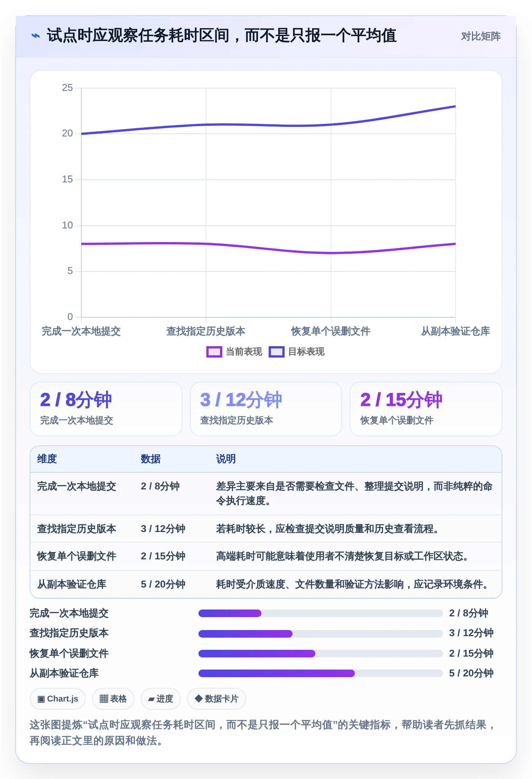Toggle the 当前表现 legend swatch
This screenshot has width=532, height=779.
(214, 352)
